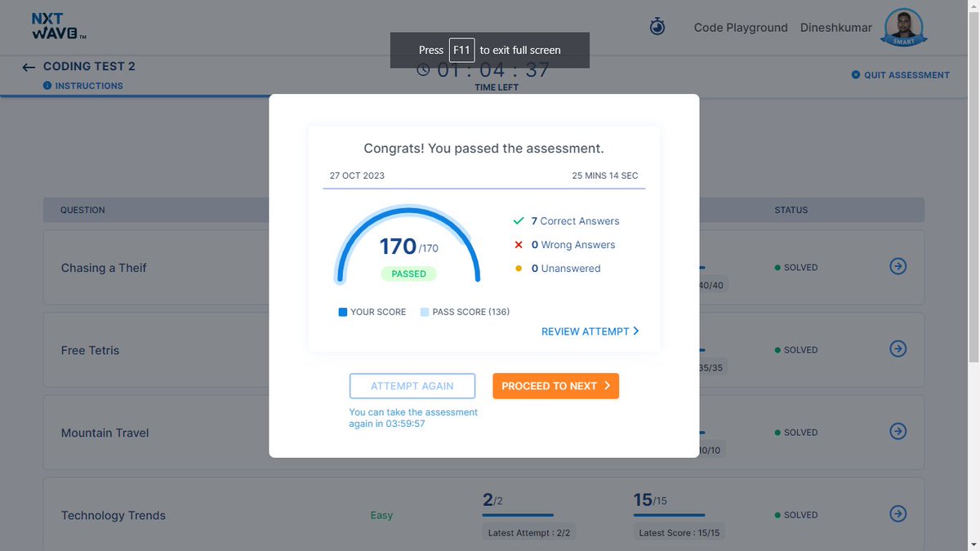Image resolution: width=980 pixels, height=551 pixels.
Task: Open the stopwatch timer icon in header
Action: 657,27
